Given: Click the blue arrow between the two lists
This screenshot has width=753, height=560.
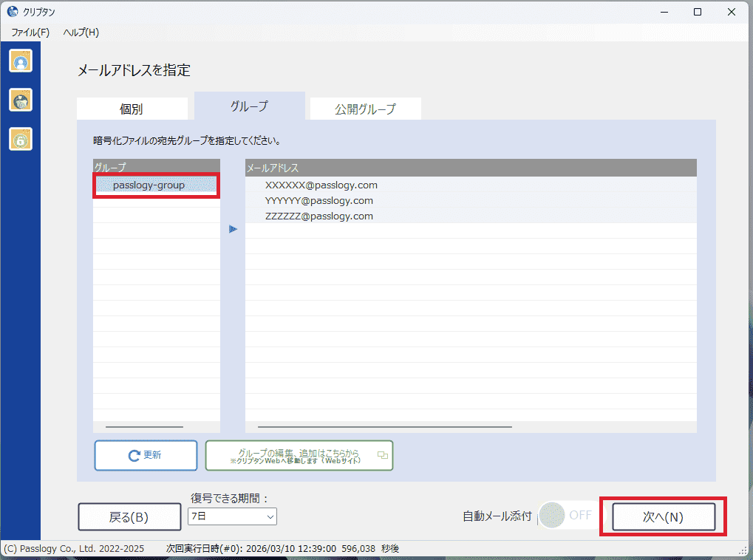Looking at the screenshot, I should pos(233,229).
